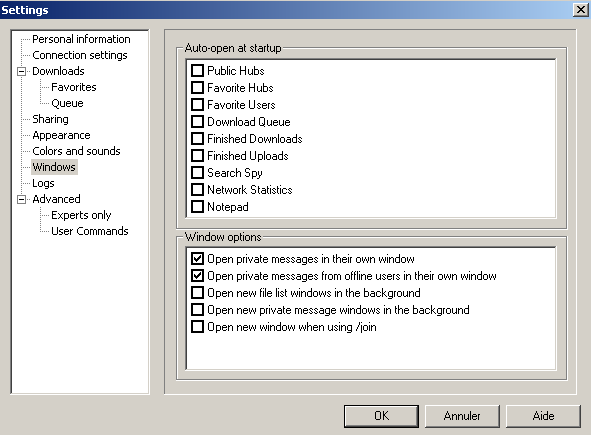Select Experts only under Advanced
The image size is (591, 435).
[81, 215]
